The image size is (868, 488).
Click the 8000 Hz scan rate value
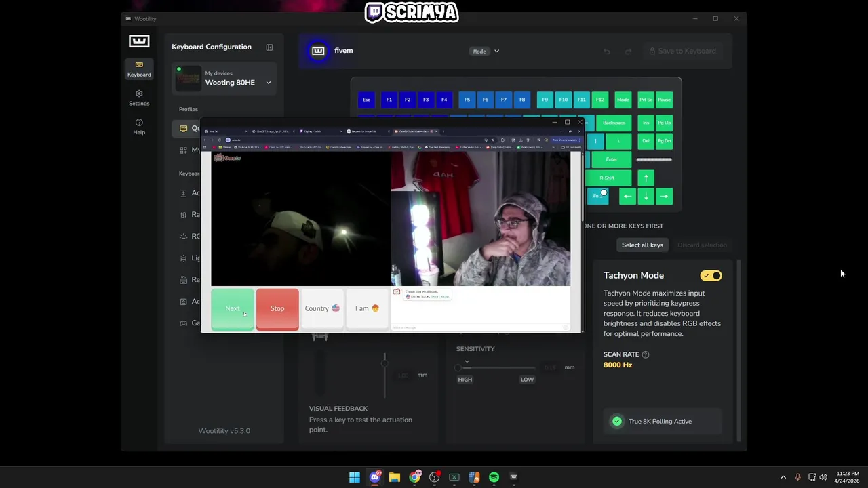(618, 365)
